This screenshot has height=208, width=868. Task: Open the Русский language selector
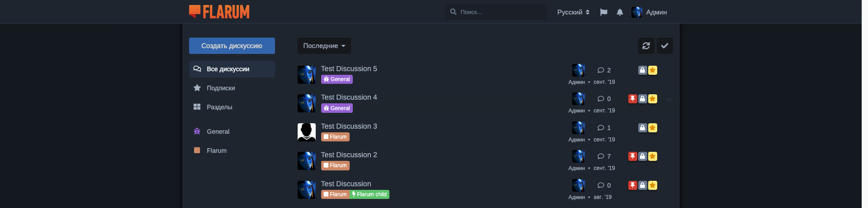point(573,12)
